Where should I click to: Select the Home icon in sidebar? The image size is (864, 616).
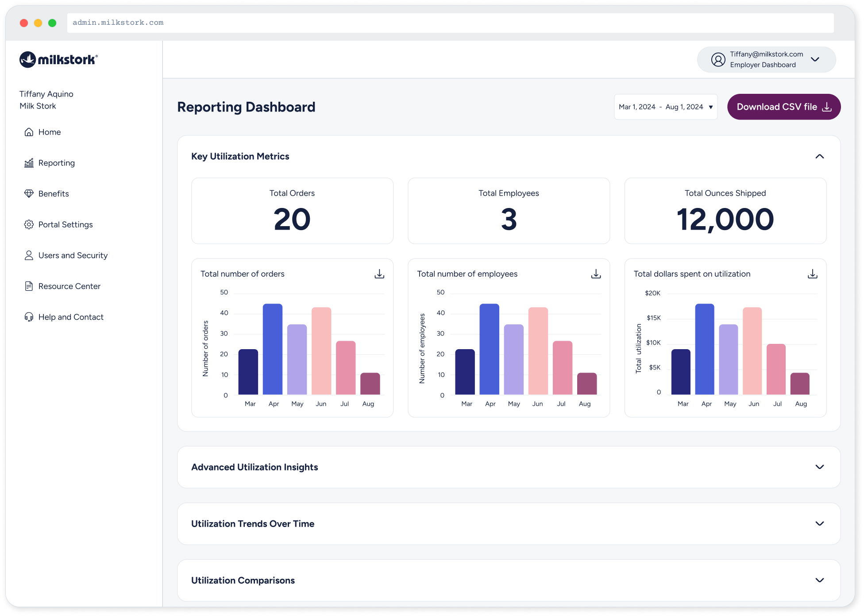(29, 132)
